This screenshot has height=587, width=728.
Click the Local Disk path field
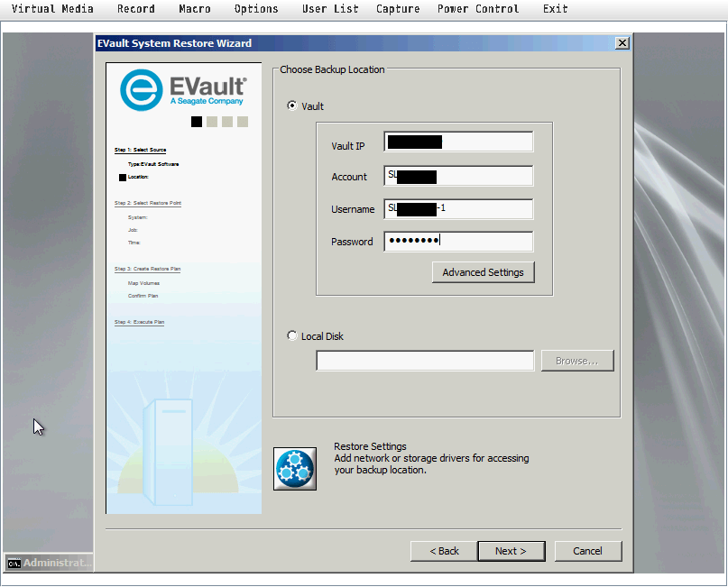(x=425, y=361)
